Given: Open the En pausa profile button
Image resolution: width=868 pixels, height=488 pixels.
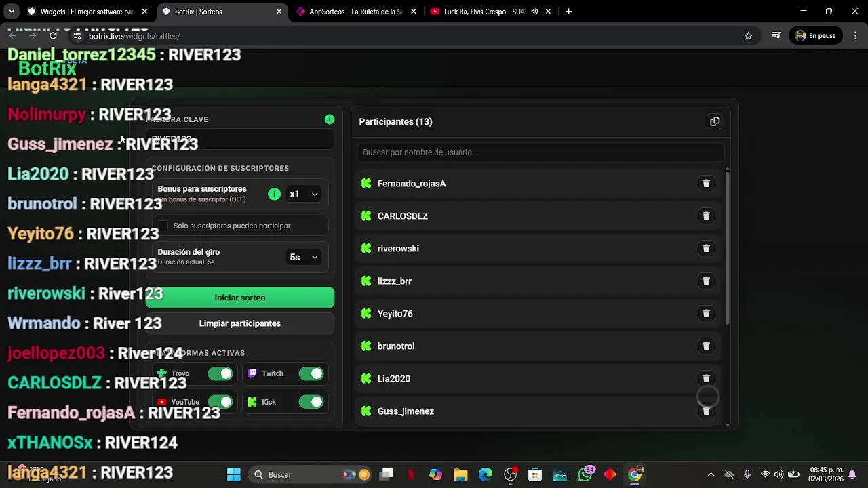Looking at the screenshot, I should (x=816, y=36).
